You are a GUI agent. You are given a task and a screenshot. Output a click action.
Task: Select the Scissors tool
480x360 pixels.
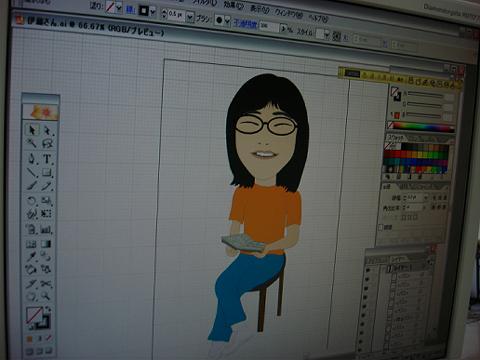coord(46,284)
